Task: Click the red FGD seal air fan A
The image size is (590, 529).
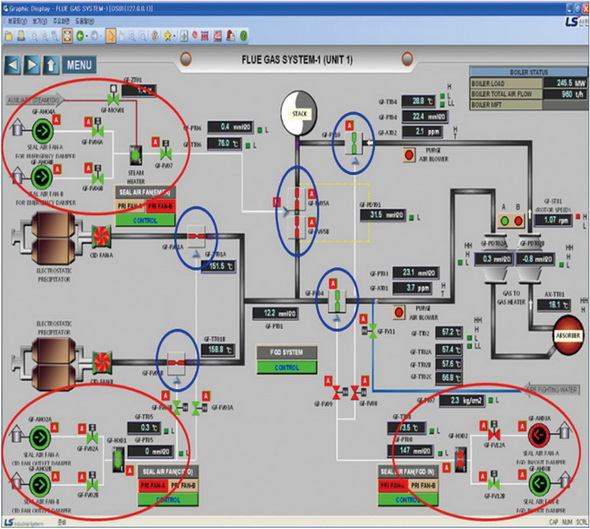Action: (539, 435)
